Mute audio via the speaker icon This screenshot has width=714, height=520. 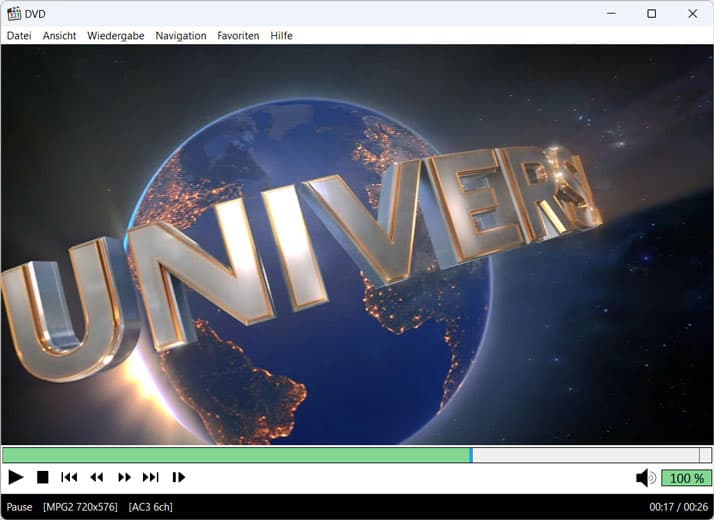(645, 478)
